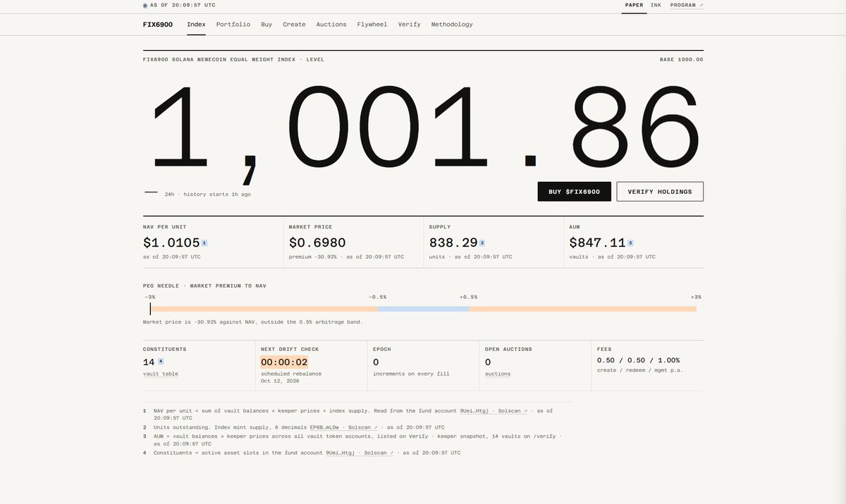This screenshot has height=504, width=846.
Task: Click the create / redeem / mgmt p.a. caption
Action: (640, 370)
